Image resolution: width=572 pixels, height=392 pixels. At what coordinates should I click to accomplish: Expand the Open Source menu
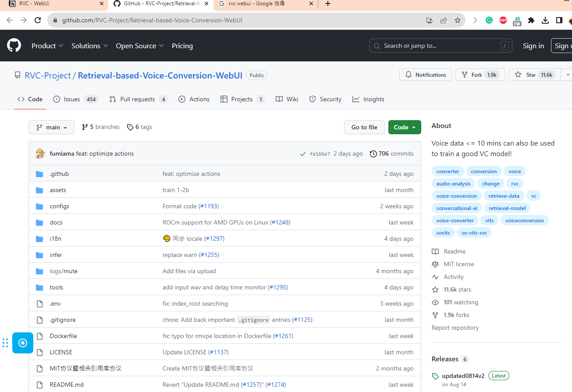pyautogui.click(x=140, y=46)
